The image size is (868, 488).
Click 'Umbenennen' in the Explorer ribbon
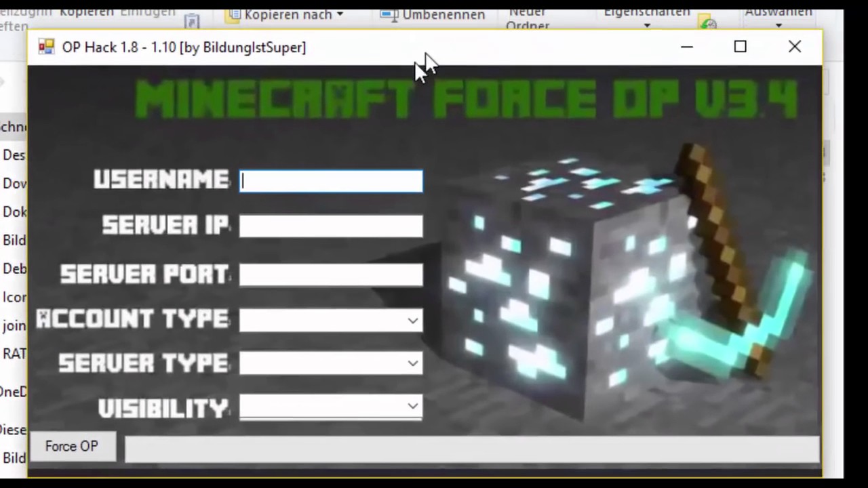[x=443, y=14]
